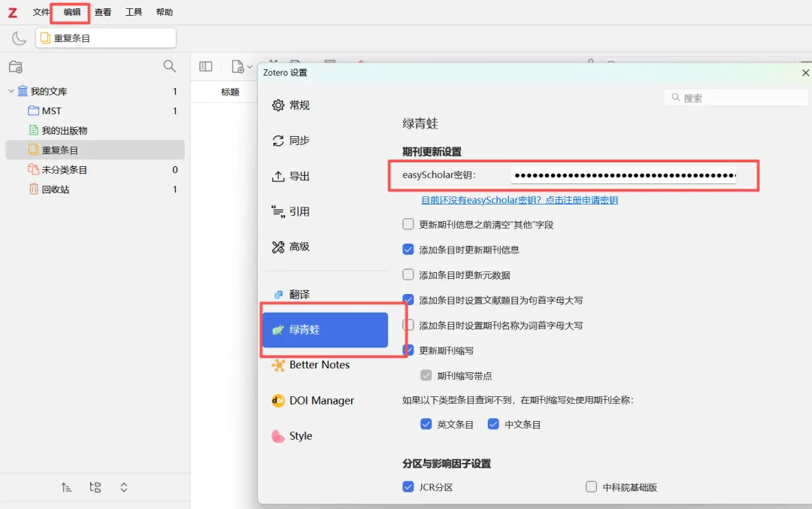Switch to the 重复条目 tab

pos(106,38)
